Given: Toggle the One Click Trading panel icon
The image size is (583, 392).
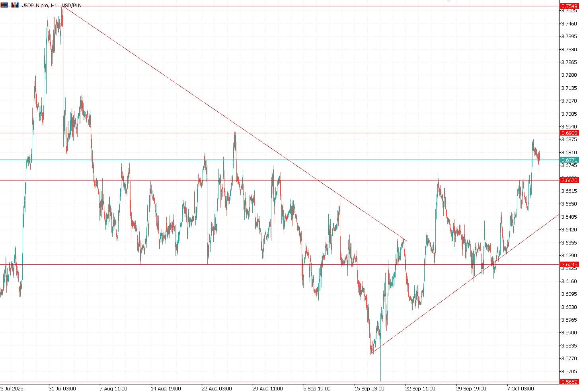Looking at the screenshot, I should point(15,5).
